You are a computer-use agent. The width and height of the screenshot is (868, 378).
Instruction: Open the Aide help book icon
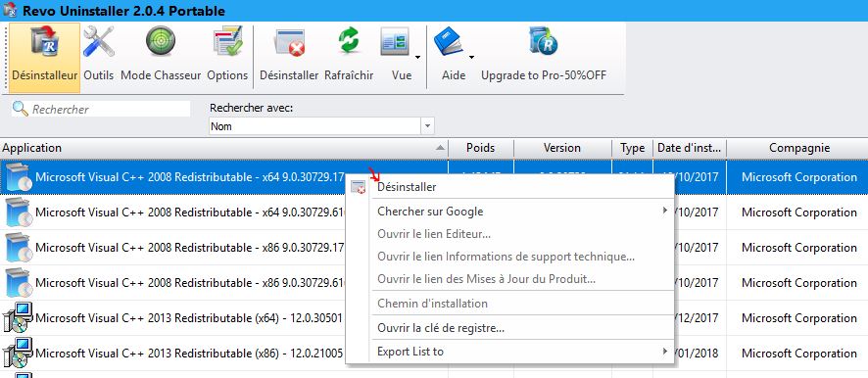[449, 41]
